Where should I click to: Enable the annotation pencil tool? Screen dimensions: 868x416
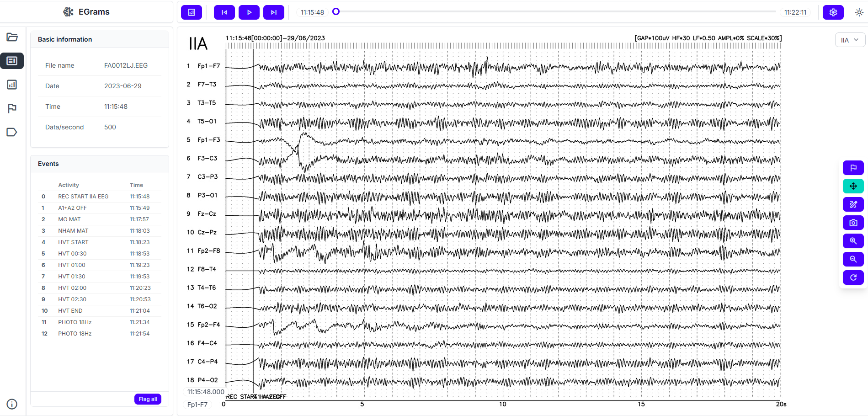(x=853, y=204)
